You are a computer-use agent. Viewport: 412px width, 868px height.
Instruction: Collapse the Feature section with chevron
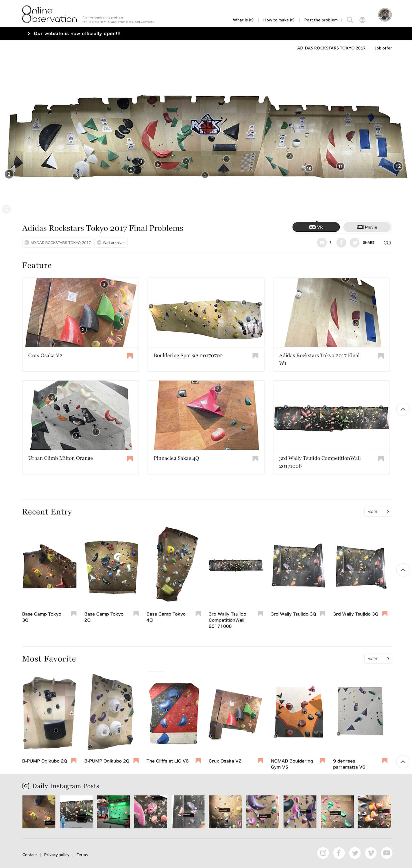point(402,409)
